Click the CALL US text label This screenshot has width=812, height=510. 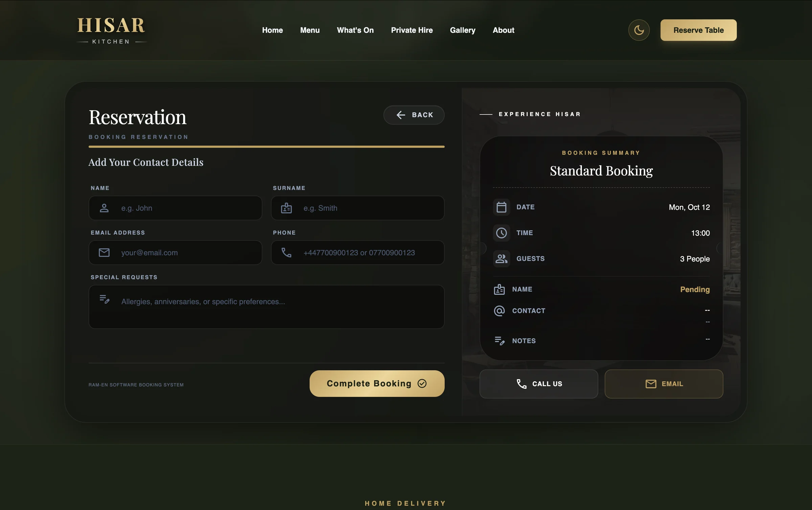547,384
